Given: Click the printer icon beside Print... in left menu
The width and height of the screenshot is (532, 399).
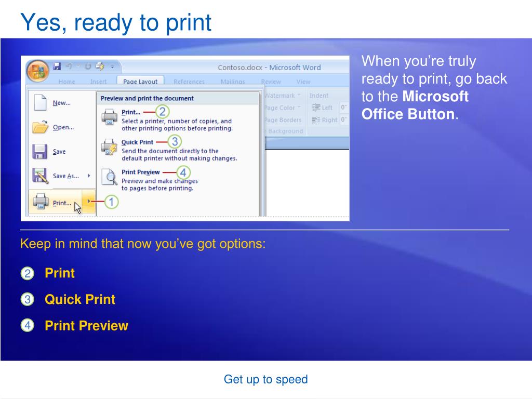Looking at the screenshot, I should (41, 201).
